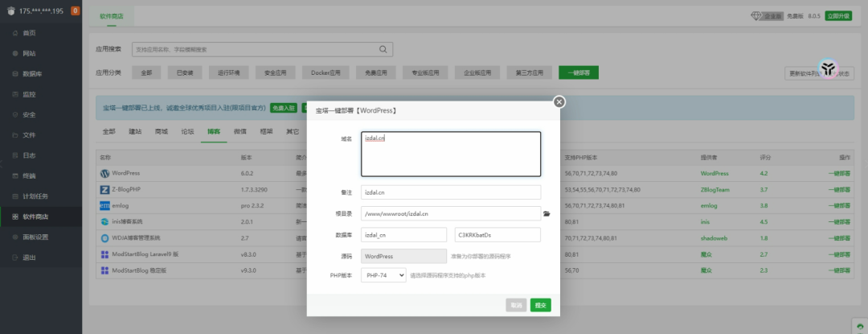Screen dimensions: 868x334
Task: Click the 立即升级 button
Action: pyautogui.click(x=838, y=16)
